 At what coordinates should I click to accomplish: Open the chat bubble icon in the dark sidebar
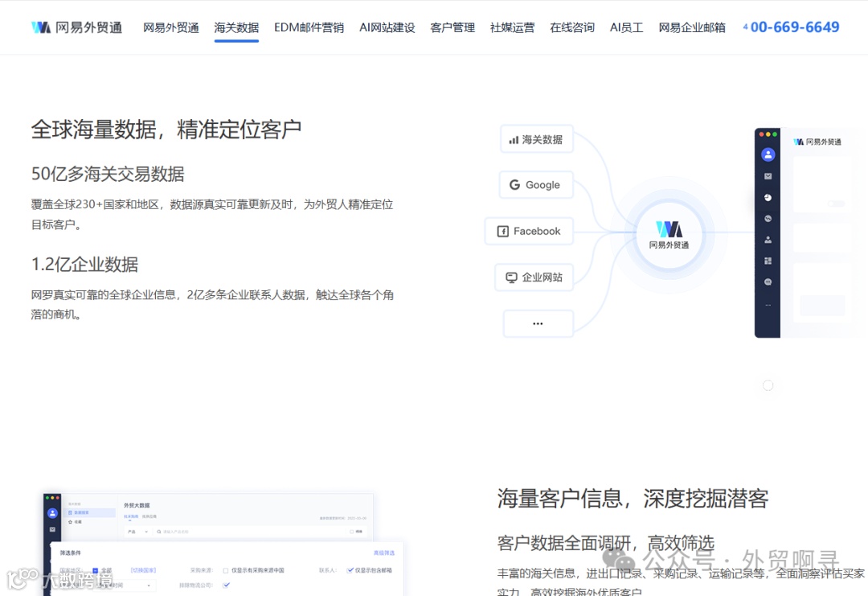pos(768,282)
